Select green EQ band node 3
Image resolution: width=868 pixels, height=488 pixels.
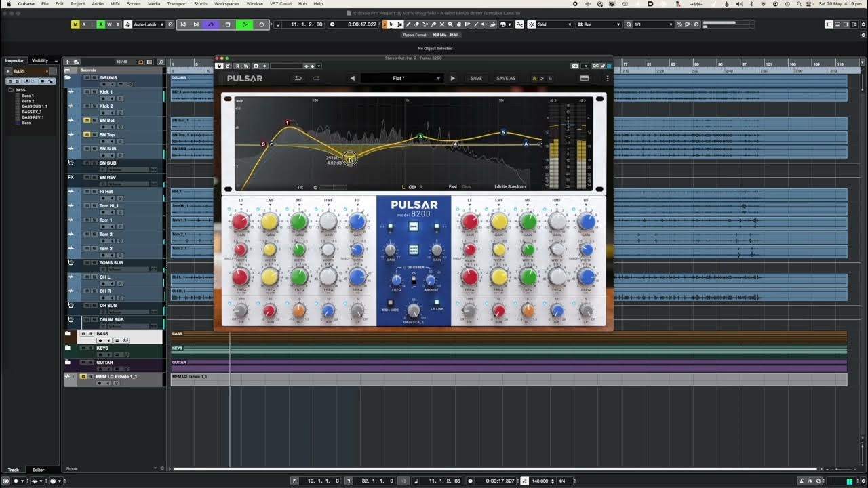(x=420, y=137)
